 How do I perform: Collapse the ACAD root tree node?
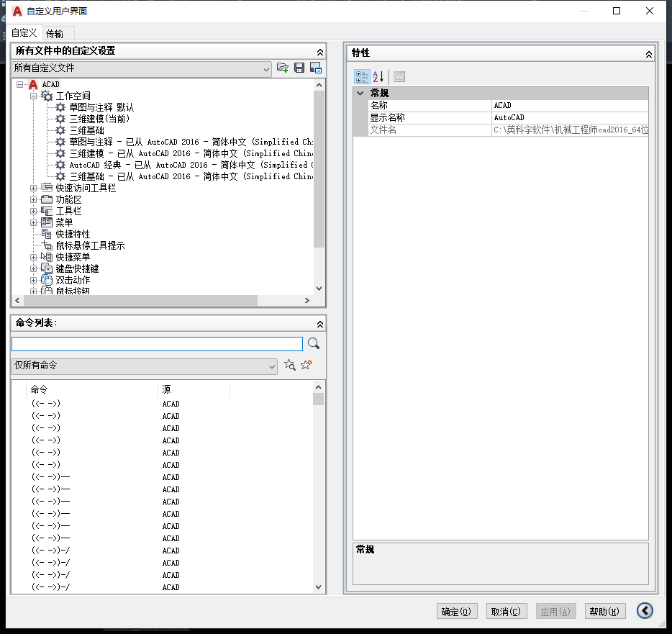(19, 84)
